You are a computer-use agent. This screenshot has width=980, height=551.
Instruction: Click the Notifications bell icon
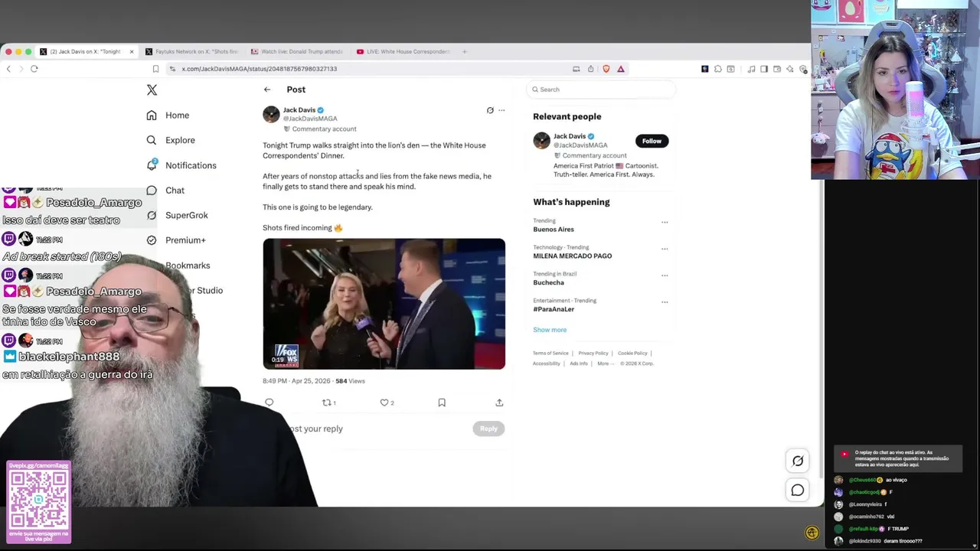tap(152, 165)
